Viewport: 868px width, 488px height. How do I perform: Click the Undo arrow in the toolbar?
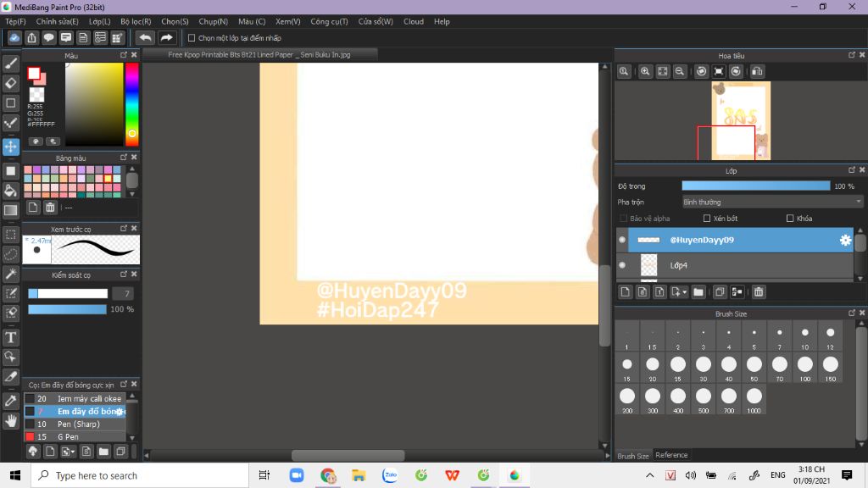tap(145, 37)
